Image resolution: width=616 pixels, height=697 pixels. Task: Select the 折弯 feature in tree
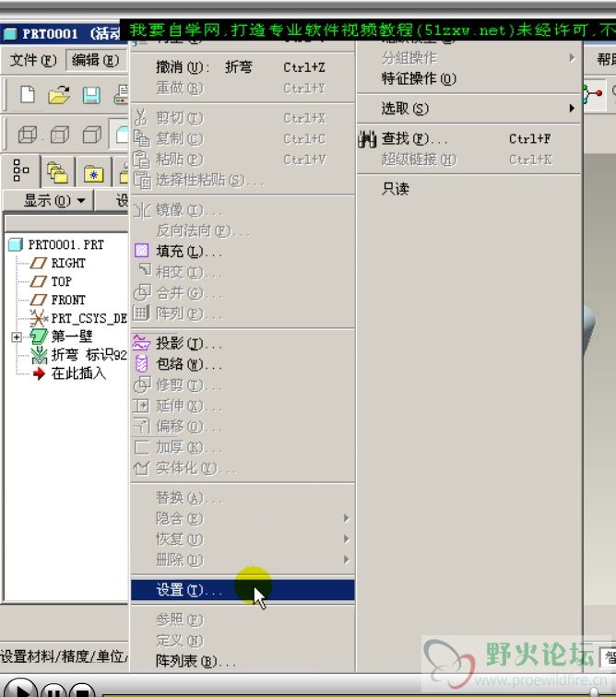coord(89,355)
